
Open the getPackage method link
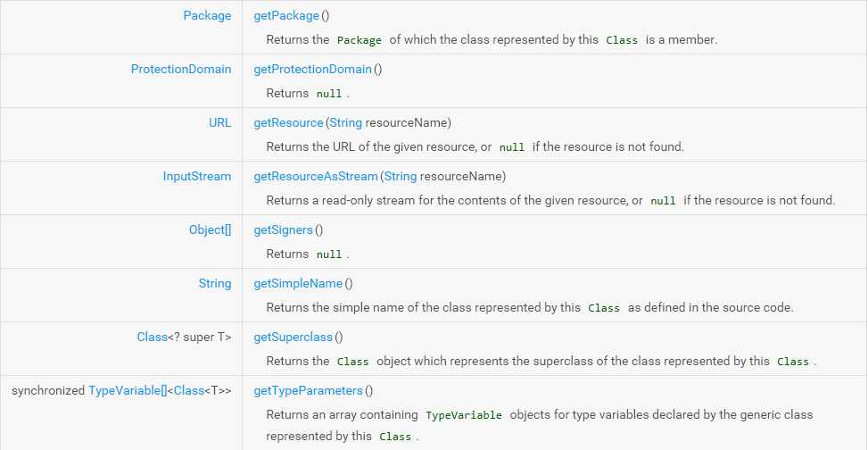click(x=286, y=15)
